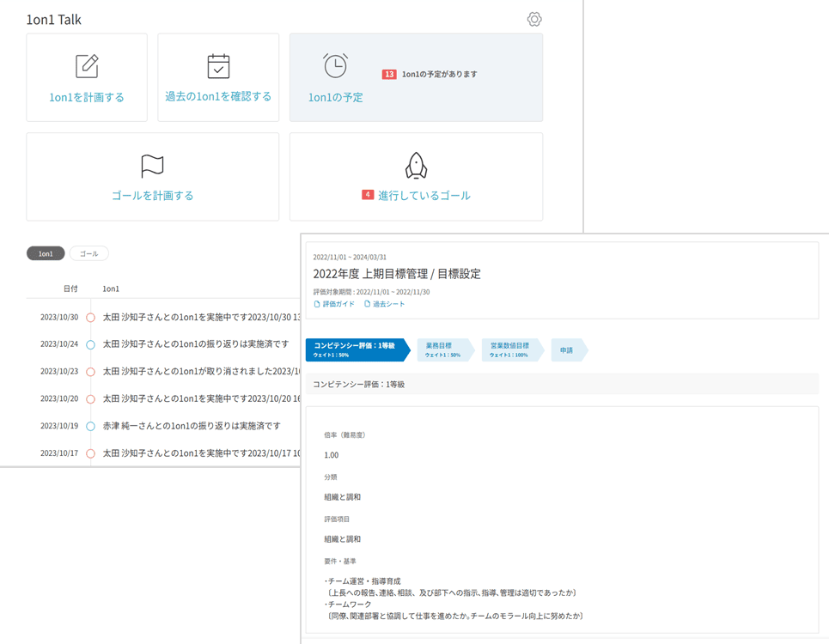829x644 pixels.
Task: Click the clock icon in the 1on1の予定 card
Action: [335, 64]
